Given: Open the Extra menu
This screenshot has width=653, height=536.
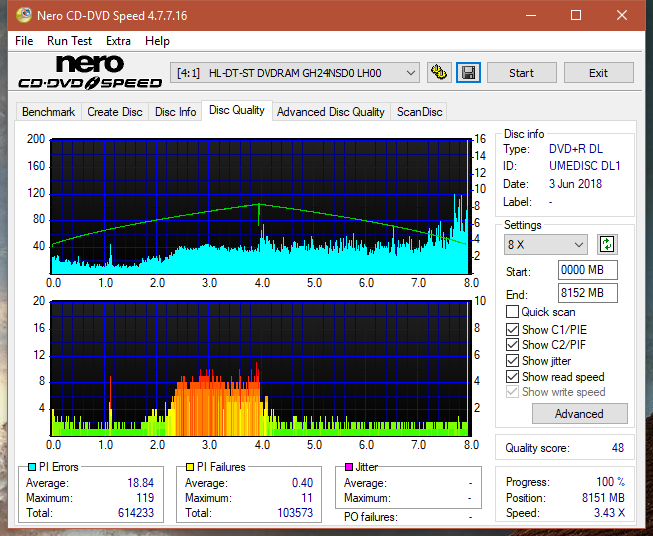Looking at the screenshot, I should (x=118, y=41).
